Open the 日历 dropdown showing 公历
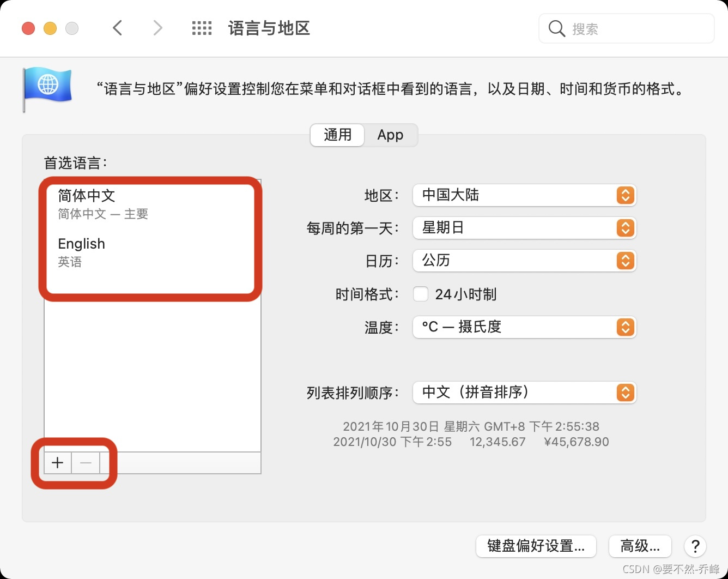Screen dimensions: 728x579 (x=525, y=261)
